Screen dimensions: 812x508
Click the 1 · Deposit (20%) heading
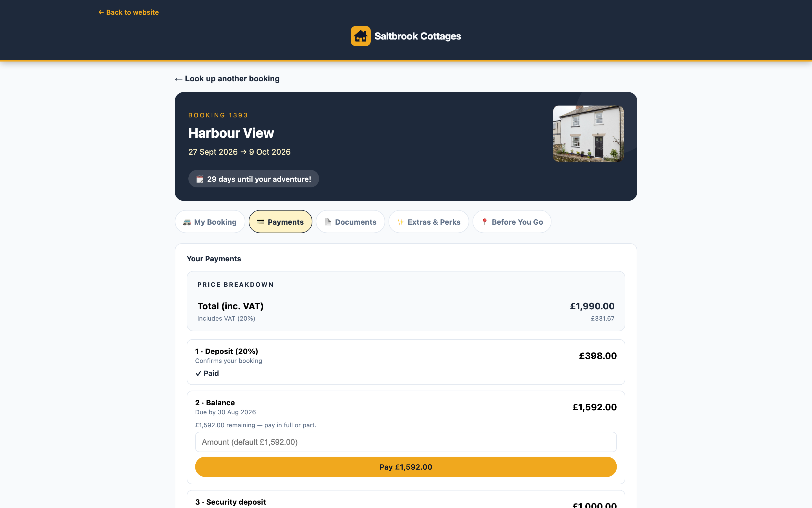(226, 351)
